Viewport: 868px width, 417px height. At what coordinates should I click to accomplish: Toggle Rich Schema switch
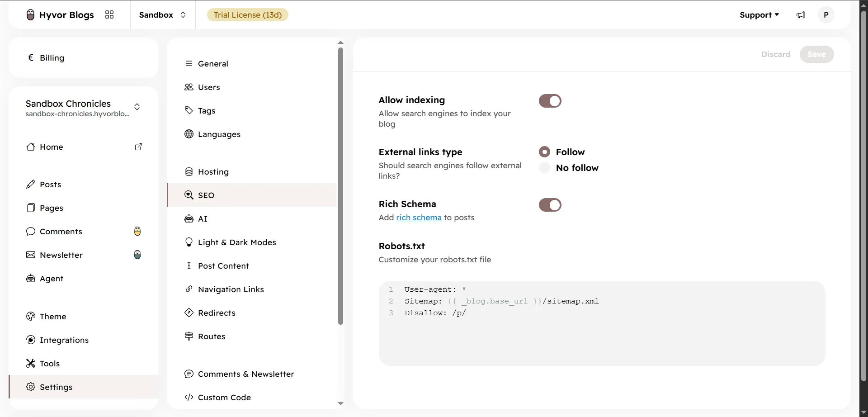coord(550,205)
